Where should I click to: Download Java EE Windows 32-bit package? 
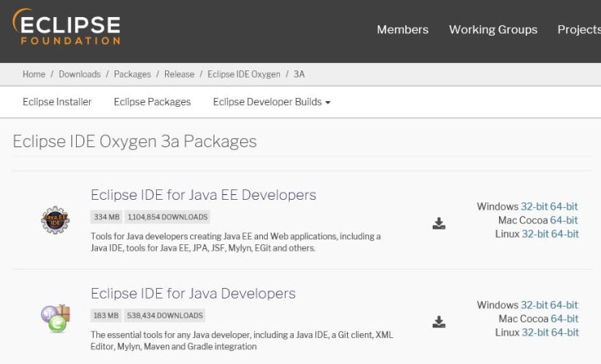pyautogui.click(x=534, y=207)
